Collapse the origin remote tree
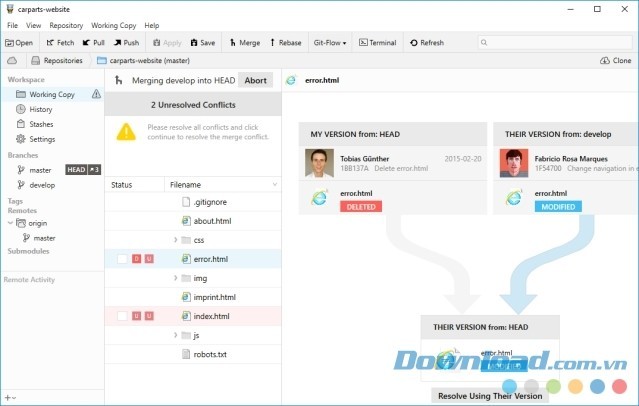The image size is (639, 406). (x=10, y=223)
